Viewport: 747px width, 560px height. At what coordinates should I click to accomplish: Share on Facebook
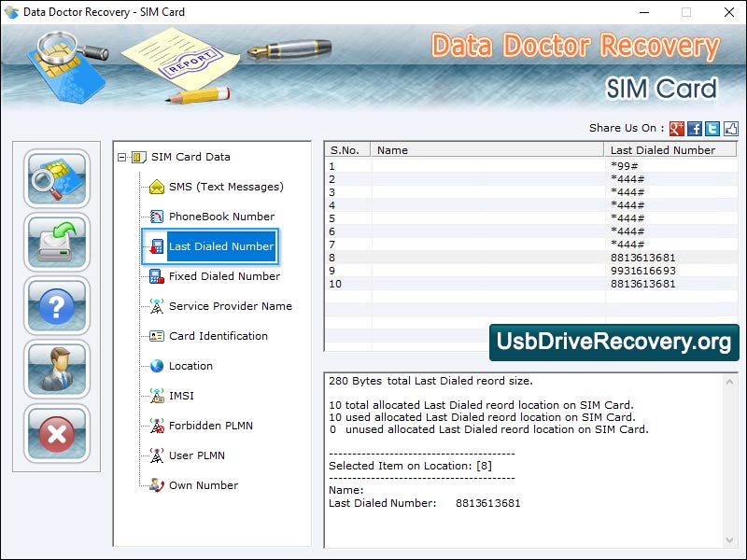695,129
